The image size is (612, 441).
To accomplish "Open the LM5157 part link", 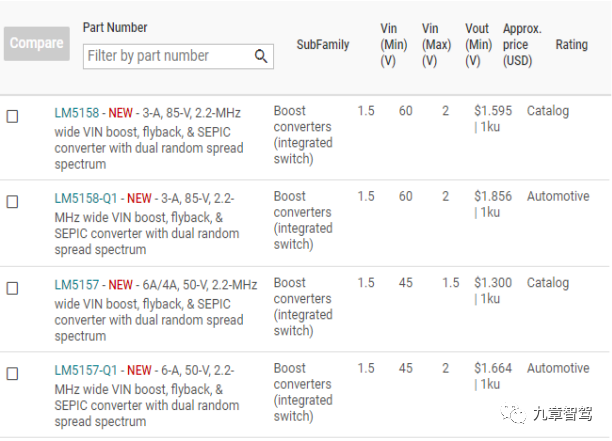I will (77, 285).
